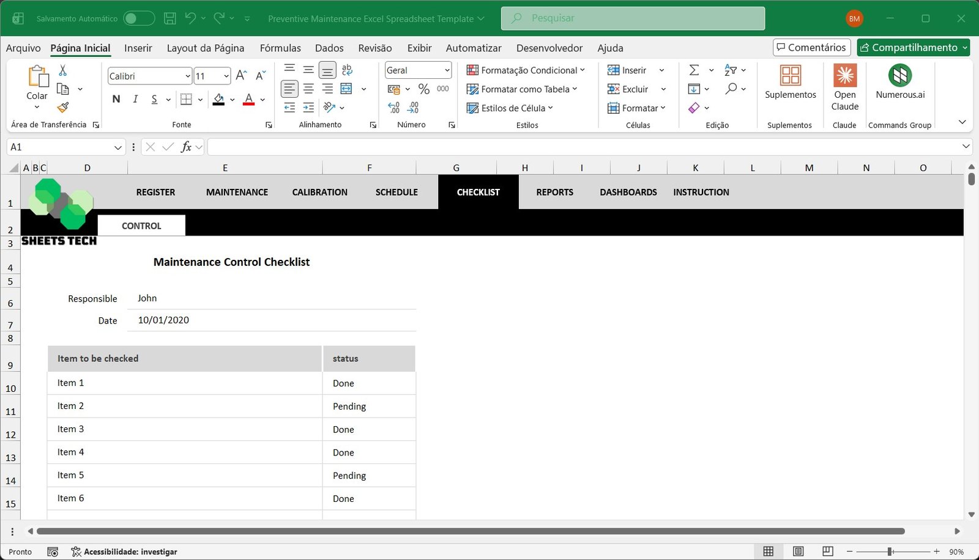Click the AutoSoma icon

[694, 70]
